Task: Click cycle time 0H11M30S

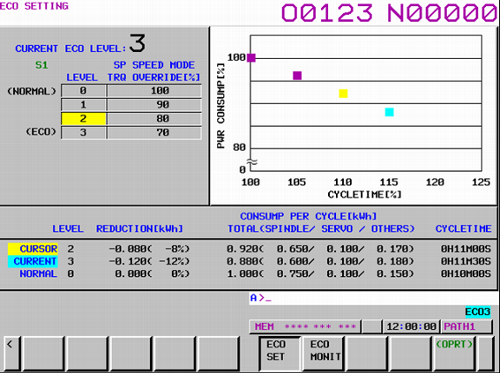Action: tap(466, 261)
